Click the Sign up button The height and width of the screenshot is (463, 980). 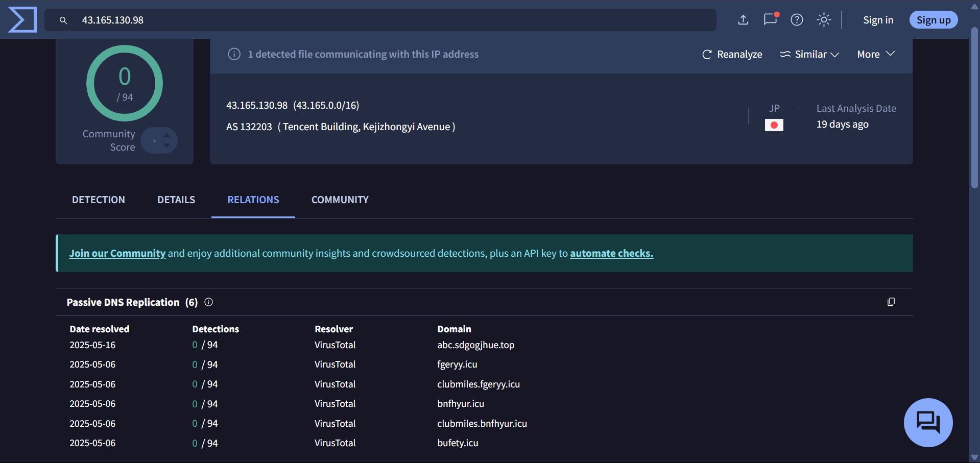coord(933,20)
